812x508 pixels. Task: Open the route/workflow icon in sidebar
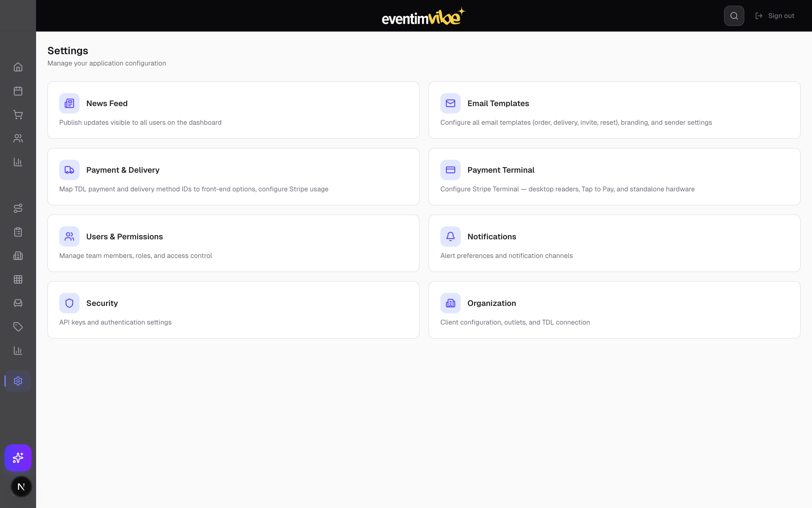pyautogui.click(x=18, y=208)
